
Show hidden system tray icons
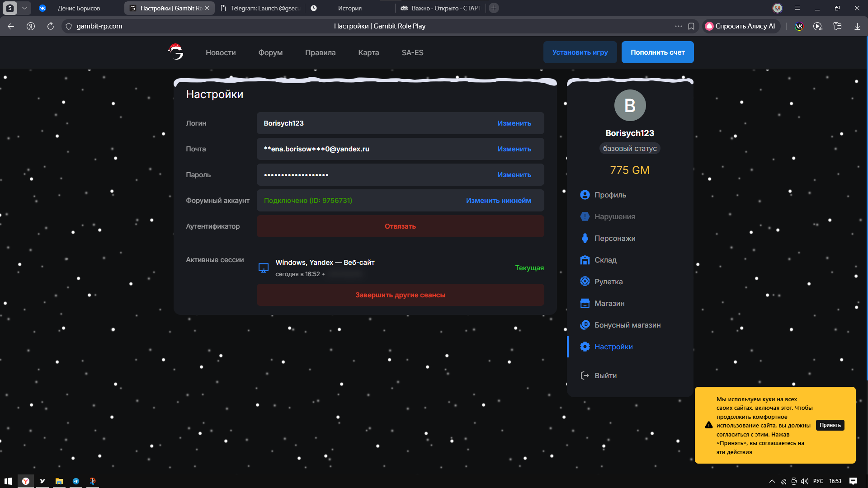(x=772, y=481)
